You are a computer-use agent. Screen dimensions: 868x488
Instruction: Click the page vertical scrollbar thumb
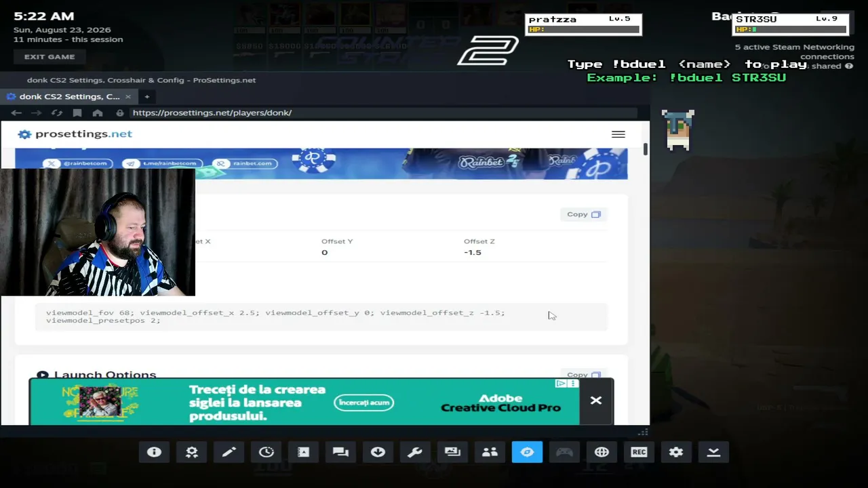646,149
